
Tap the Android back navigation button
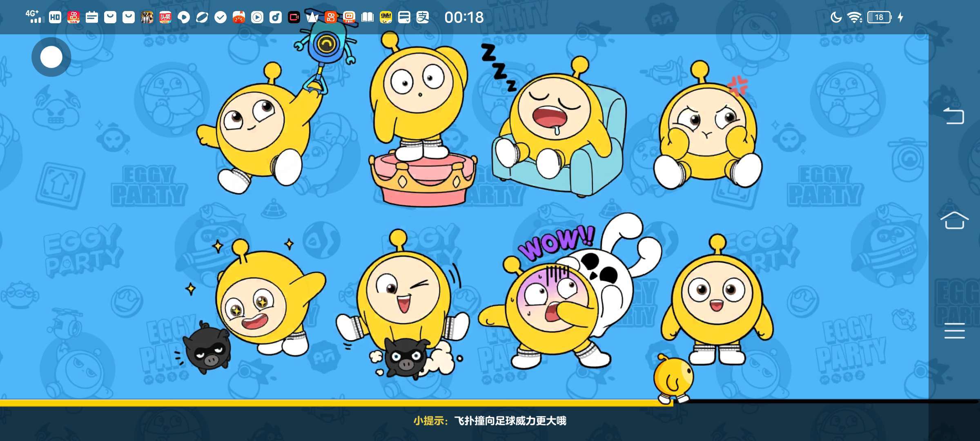(954, 116)
